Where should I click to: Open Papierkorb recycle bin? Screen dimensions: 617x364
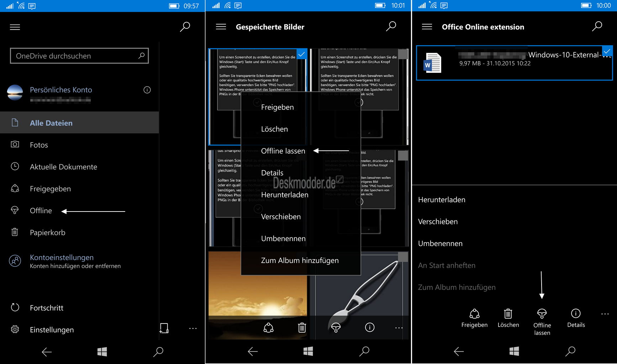(x=79, y=232)
